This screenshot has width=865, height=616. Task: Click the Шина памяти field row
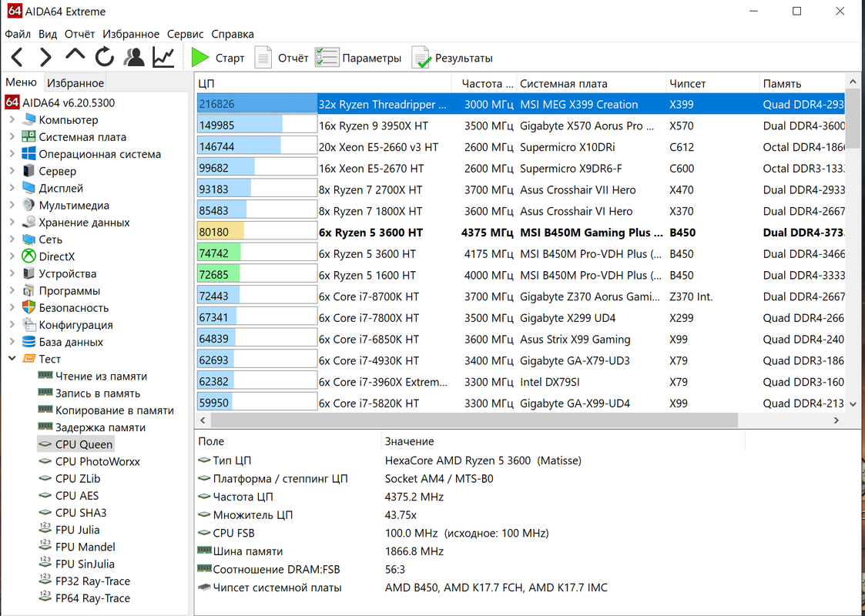coord(471,551)
